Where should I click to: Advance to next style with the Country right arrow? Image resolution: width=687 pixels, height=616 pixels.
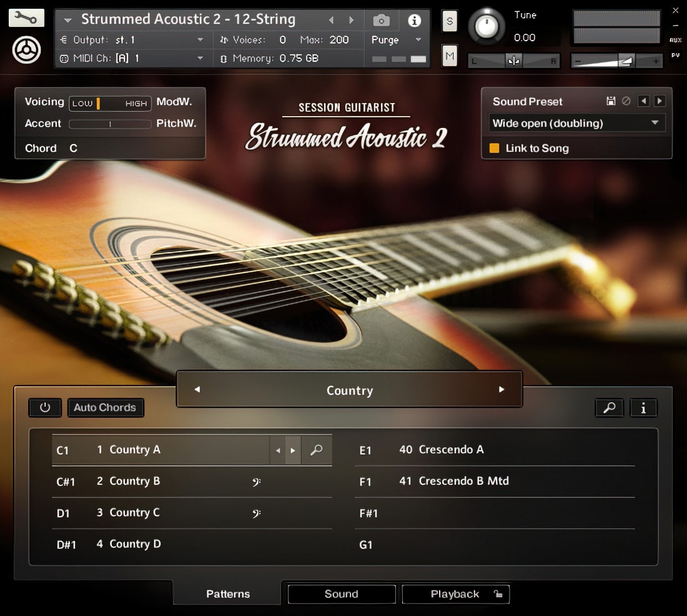(502, 389)
